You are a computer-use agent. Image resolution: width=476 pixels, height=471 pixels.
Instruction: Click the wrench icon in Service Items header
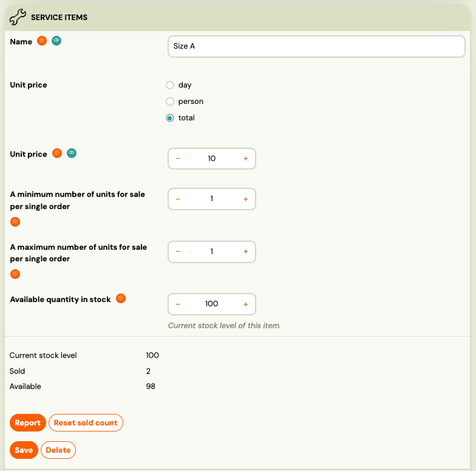click(x=18, y=17)
